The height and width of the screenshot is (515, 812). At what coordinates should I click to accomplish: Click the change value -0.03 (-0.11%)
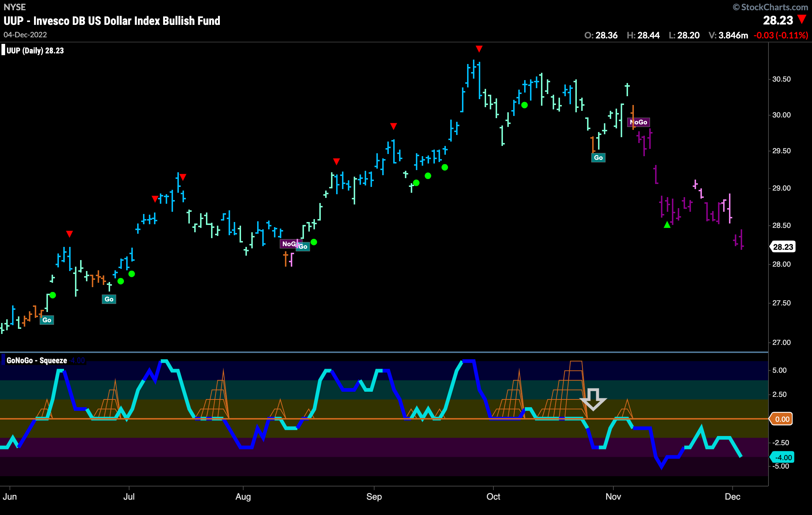[x=781, y=35]
